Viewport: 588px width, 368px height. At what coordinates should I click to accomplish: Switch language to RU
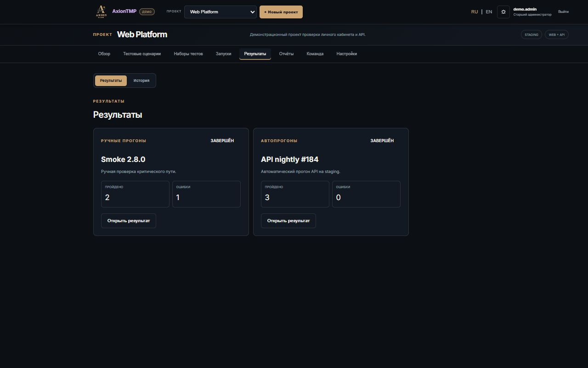(475, 12)
